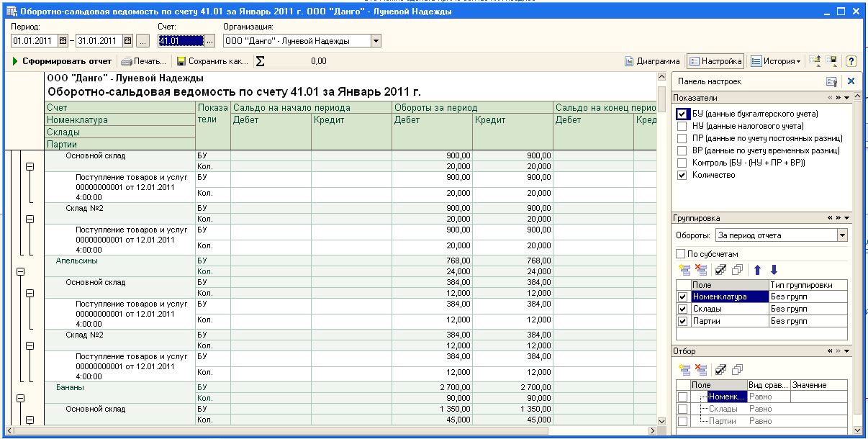Click the Sigma sum icon in toolbar
868x439 pixels.
(x=260, y=61)
